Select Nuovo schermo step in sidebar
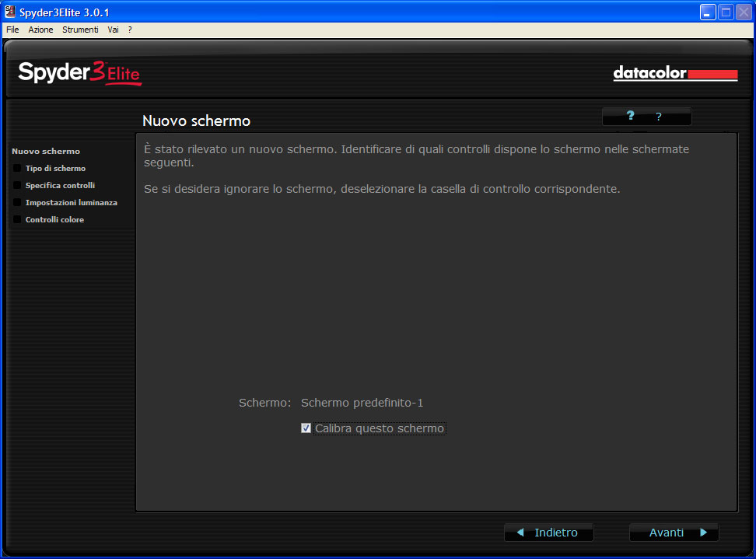 click(x=46, y=152)
